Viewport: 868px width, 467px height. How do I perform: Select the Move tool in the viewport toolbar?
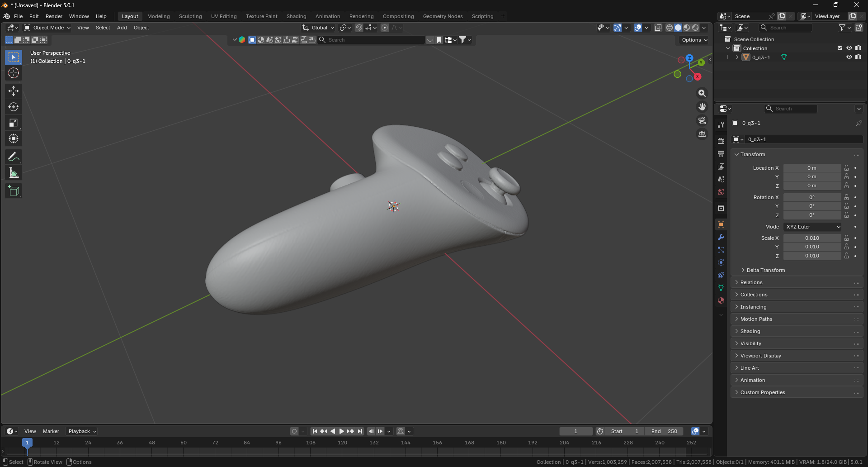point(14,91)
